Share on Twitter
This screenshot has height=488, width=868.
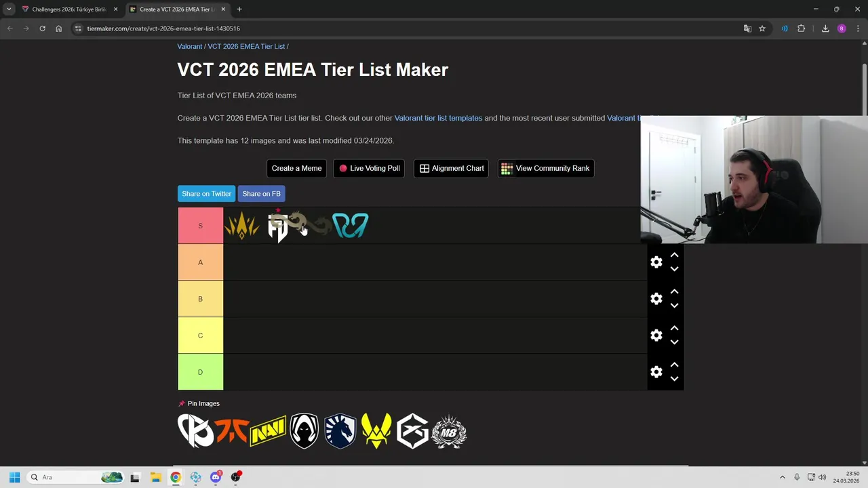click(206, 194)
